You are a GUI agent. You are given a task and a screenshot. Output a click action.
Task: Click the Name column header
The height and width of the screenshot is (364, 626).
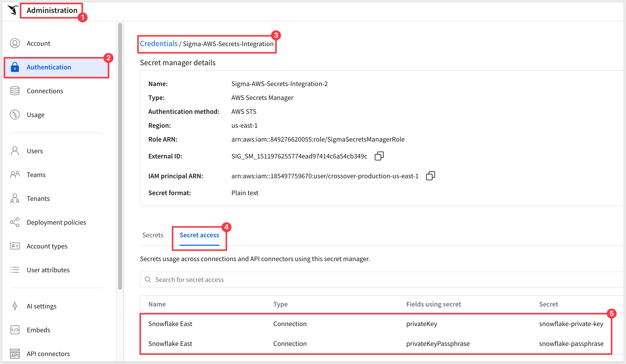coord(157,304)
